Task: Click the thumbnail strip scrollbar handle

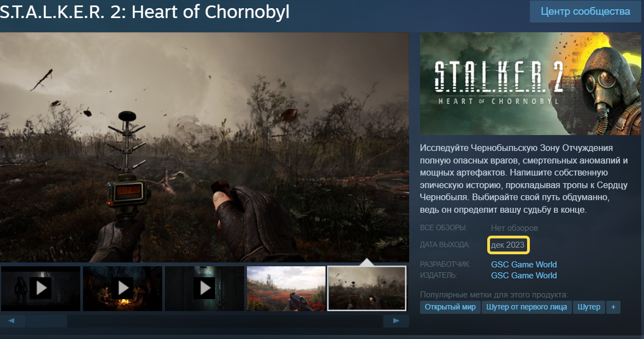Action: (46, 321)
